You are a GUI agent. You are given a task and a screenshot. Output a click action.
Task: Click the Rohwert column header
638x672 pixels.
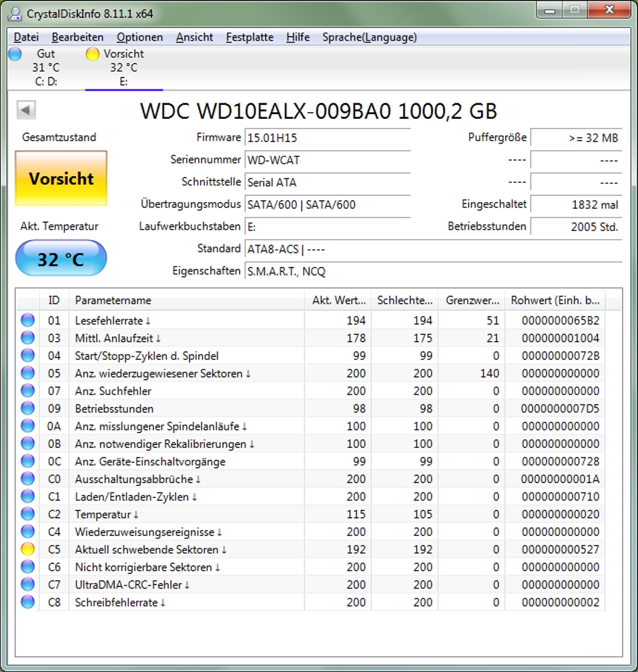pyautogui.click(x=555, y=300)
